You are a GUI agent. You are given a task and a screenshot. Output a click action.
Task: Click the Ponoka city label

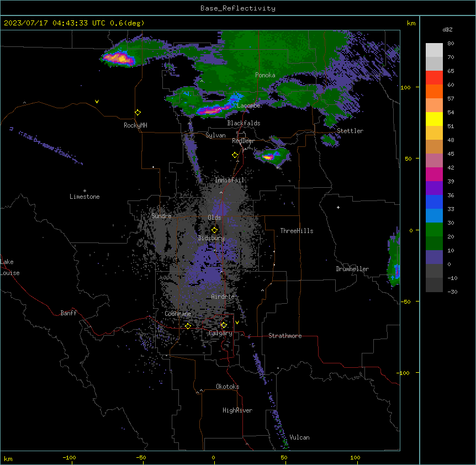(265, 75)
